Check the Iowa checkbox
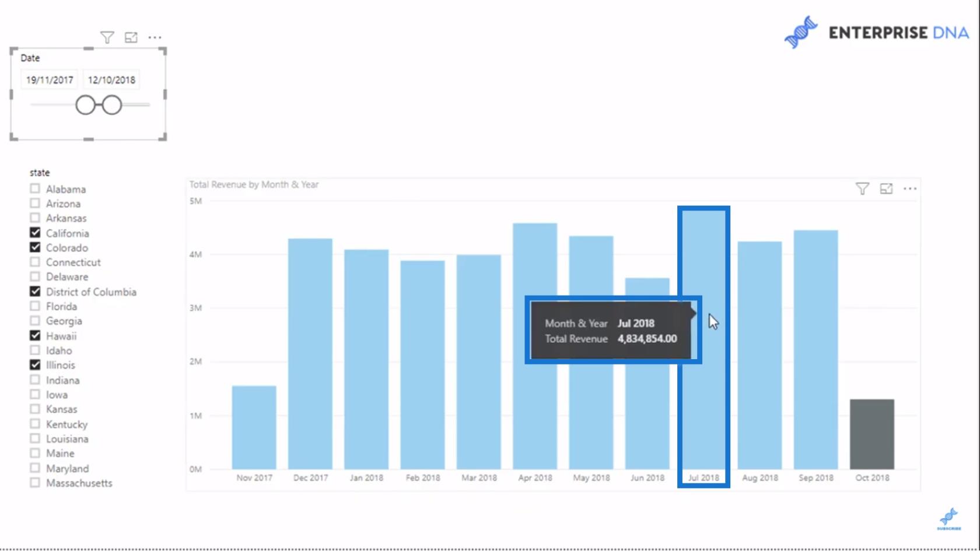The width and height of the screenshot is (980, 551). point(35,394)
